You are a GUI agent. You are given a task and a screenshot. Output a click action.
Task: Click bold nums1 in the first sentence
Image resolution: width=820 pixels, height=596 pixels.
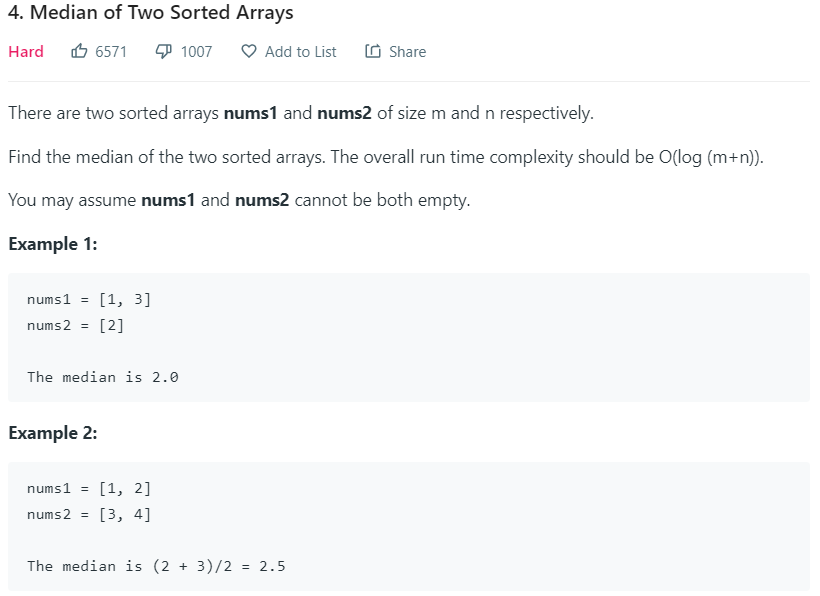[x=251, y=113]
